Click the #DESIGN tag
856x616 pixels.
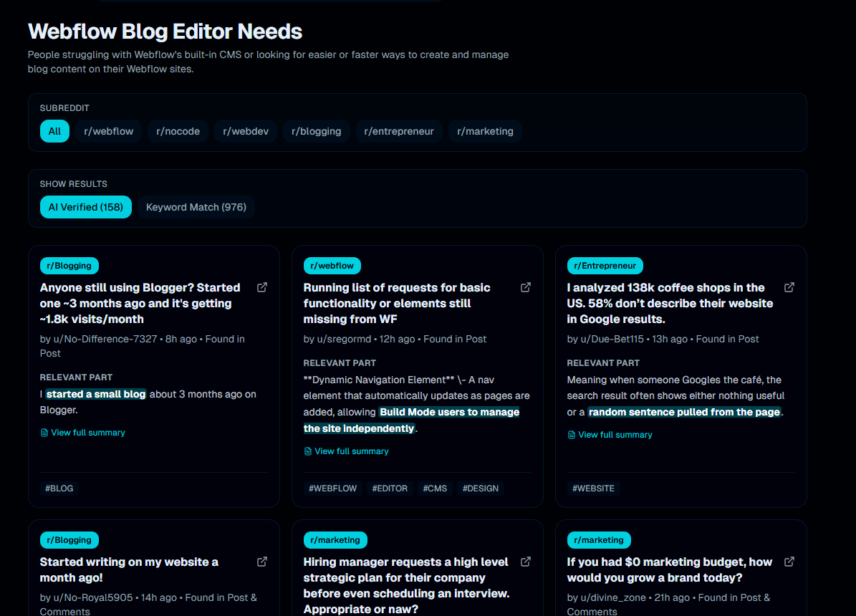(x=481, y=489)
